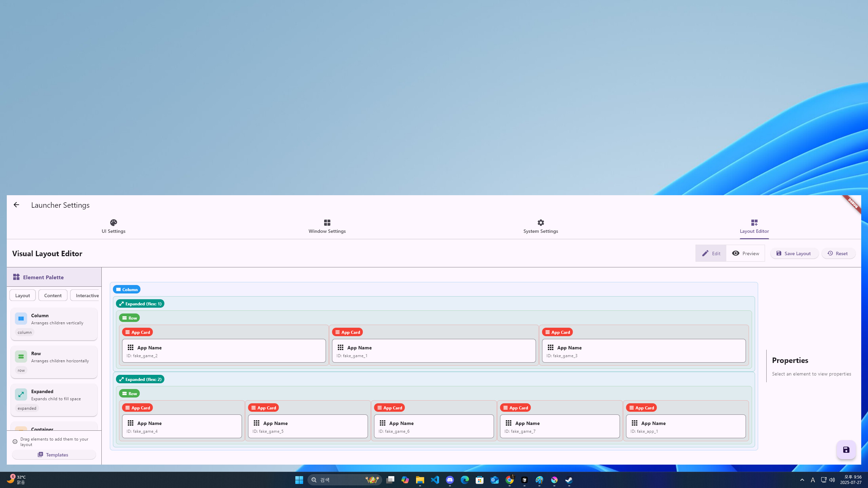This screenshot has width=868, height=488.
Task: Select the Expanded element icon in the palette
Action: click(x=21, y=394)
